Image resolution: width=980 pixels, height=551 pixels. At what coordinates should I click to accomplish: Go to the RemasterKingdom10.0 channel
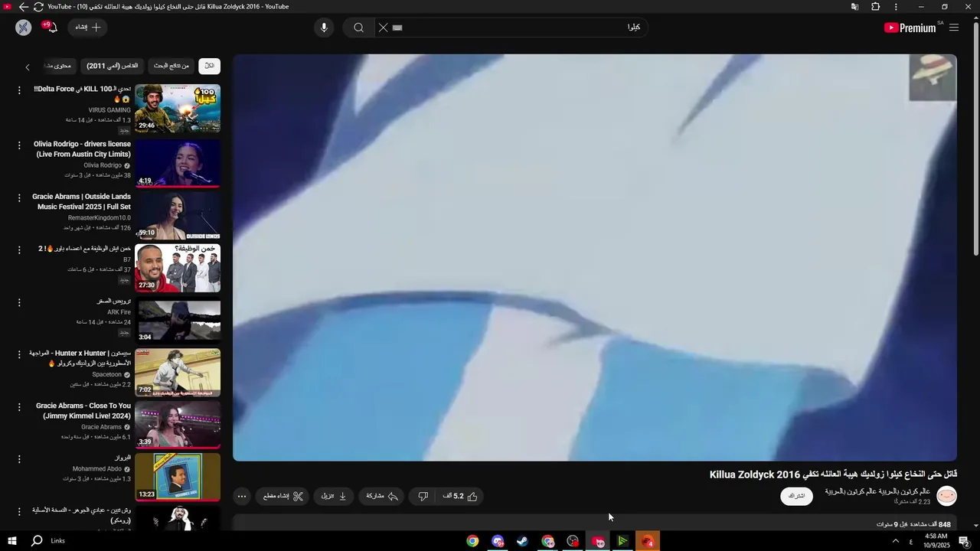[x=100, y=218]
